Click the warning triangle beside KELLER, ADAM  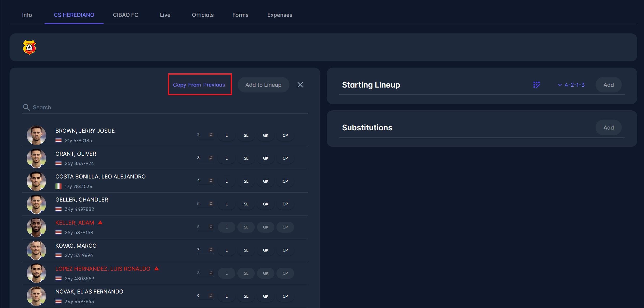tap(100, 223)
